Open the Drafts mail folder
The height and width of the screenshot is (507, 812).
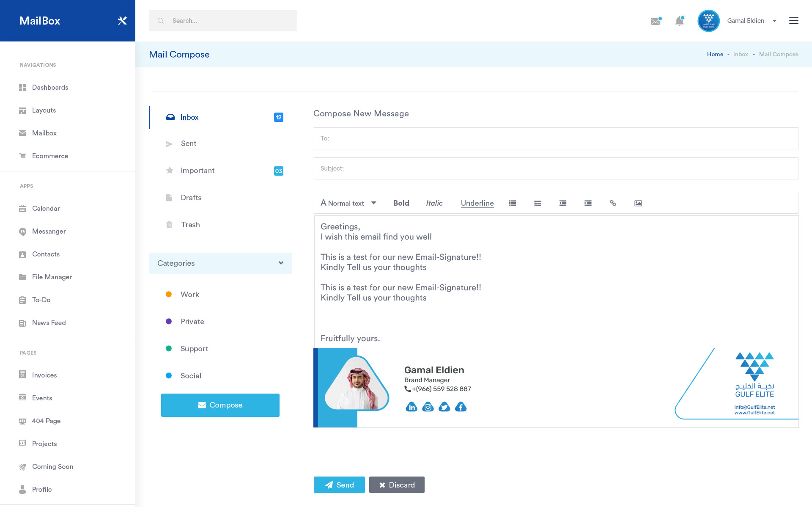pyautogui.click(x=191, y=198)
